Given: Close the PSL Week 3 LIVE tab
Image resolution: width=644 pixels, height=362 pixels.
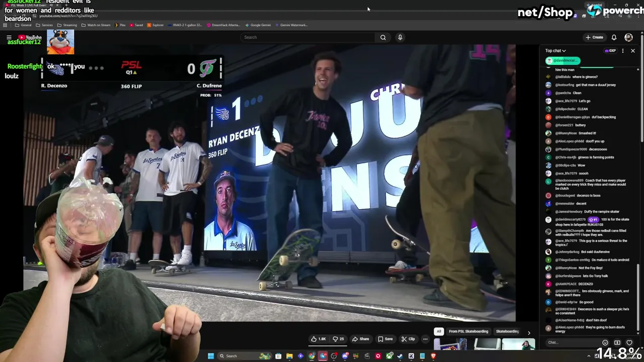Looking at the screenshot, I should [58, 6].
